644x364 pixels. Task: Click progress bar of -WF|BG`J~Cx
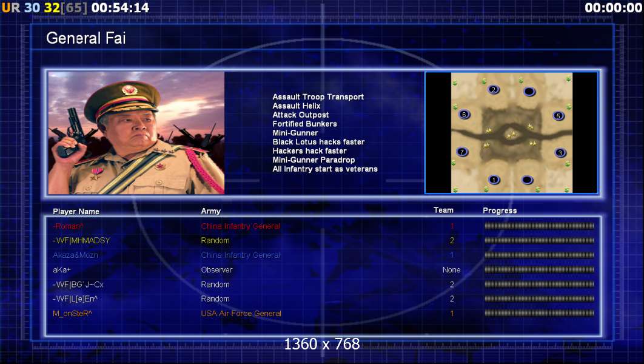coord(539,285)
